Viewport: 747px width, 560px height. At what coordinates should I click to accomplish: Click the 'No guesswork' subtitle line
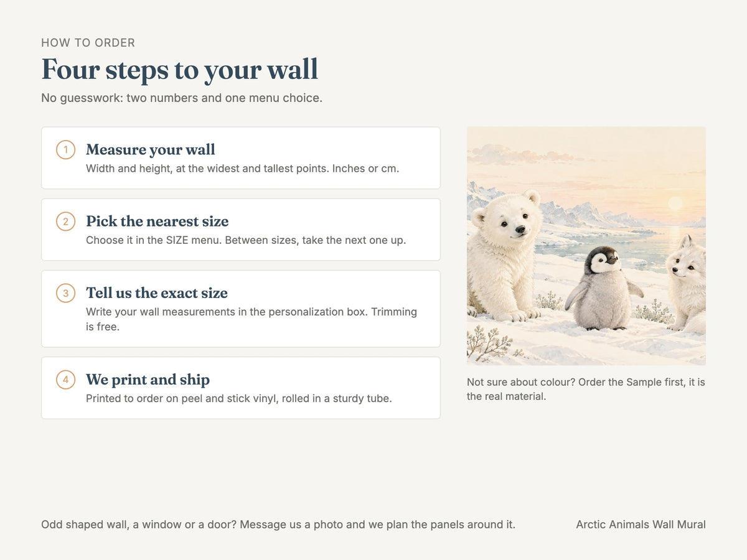click(182, 98)
